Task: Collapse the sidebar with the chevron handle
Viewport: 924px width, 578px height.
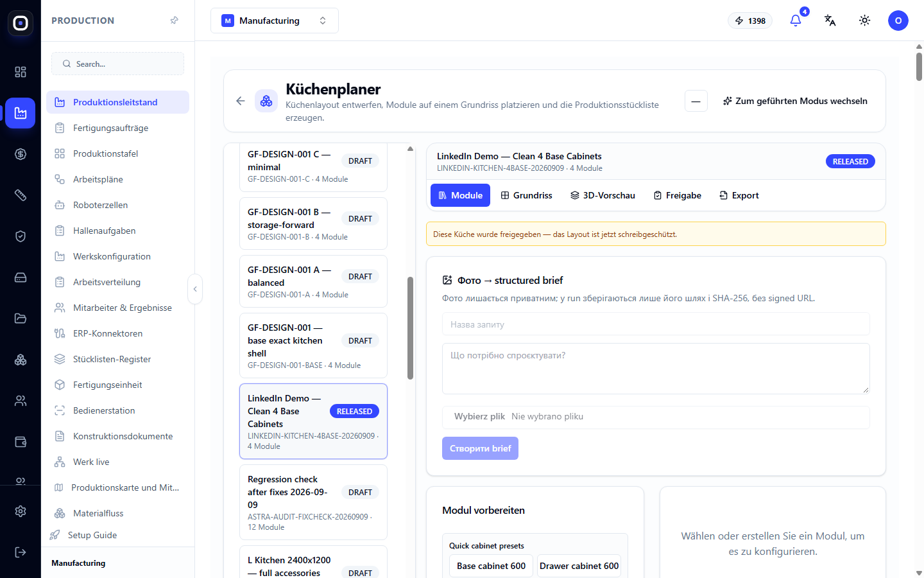Action: click(195, 289)
